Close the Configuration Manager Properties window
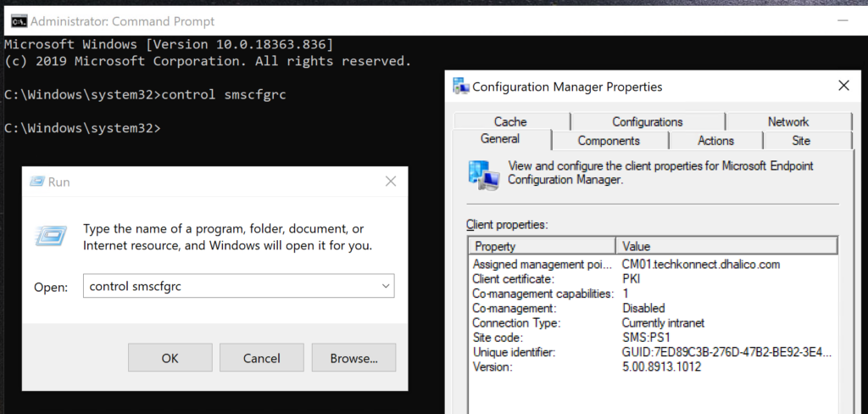The width and height of the screenshot is (868, 414). pyautogui.click(x=843, y=86)
